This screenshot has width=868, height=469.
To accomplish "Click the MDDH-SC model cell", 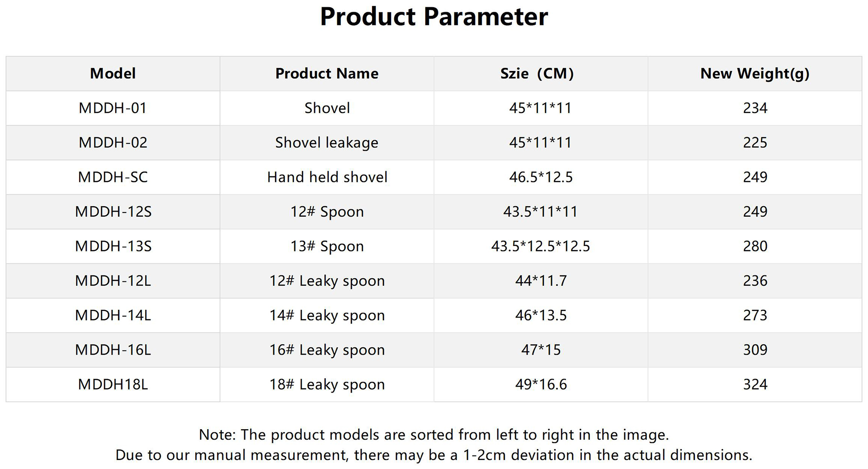I will (113, 177).
